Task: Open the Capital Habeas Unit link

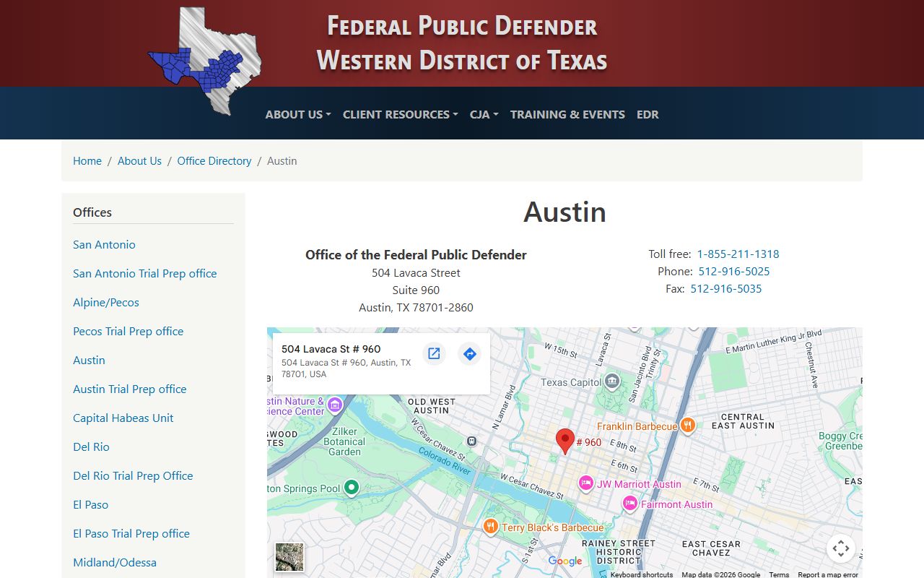Action: point(123,418)
